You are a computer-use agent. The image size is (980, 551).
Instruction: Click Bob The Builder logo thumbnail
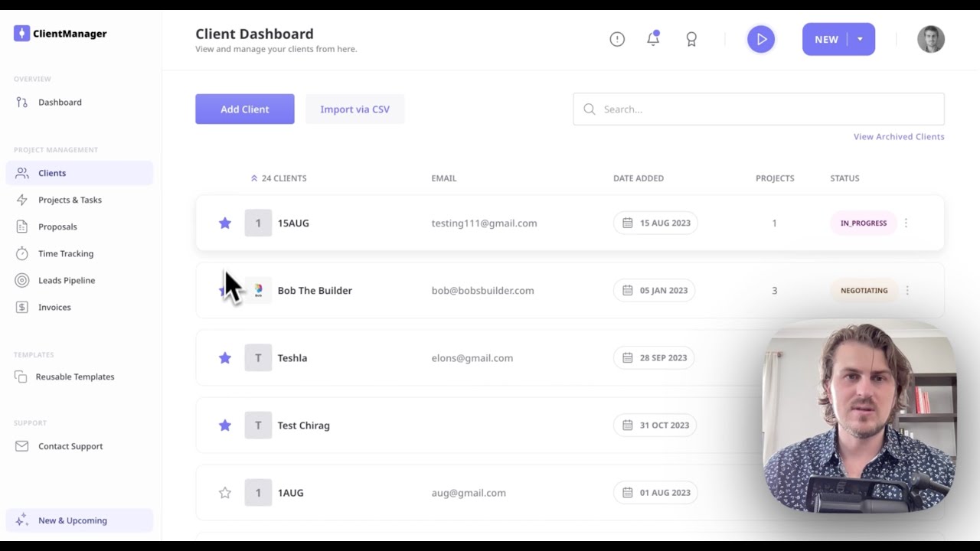coord(258,290)
